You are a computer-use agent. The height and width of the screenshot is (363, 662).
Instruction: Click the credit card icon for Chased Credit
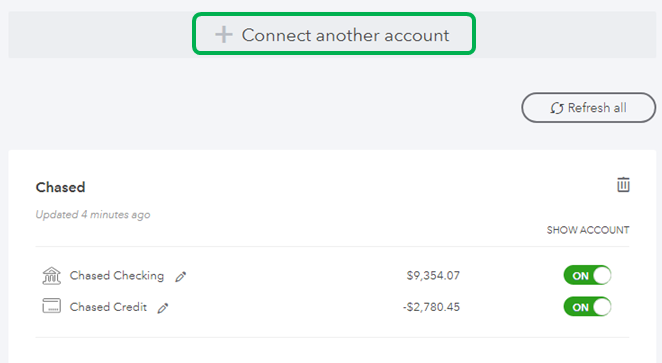coord(52,306)
